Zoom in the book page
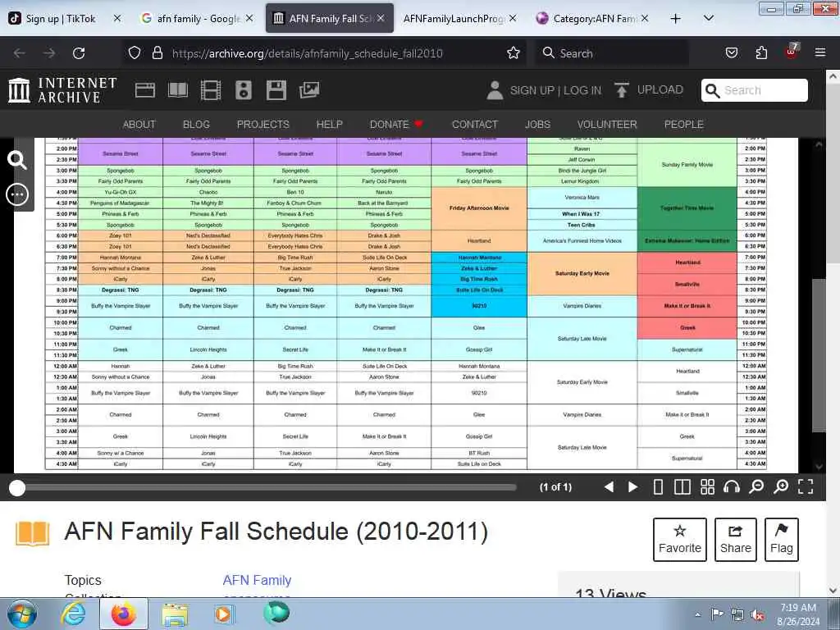 [781, 487]
